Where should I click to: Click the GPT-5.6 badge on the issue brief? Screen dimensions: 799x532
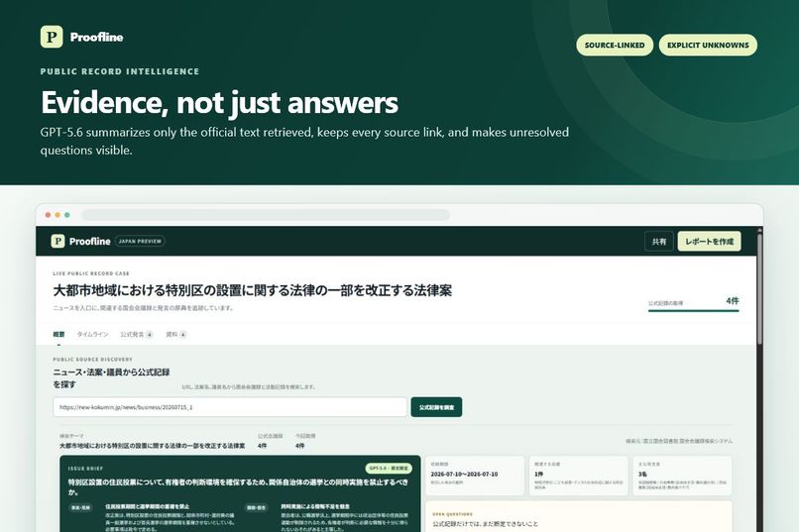pyautogui.click(x=389, y=469)
